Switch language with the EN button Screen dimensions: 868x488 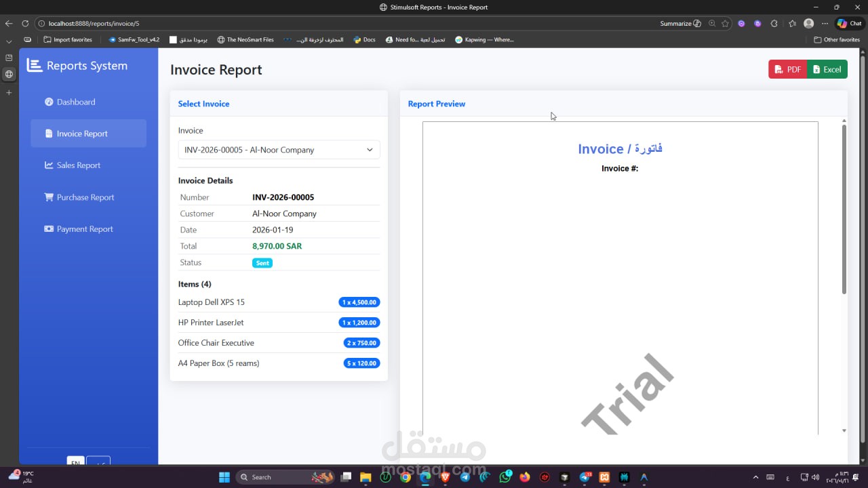pyautogui.click(x=75, y=462)
